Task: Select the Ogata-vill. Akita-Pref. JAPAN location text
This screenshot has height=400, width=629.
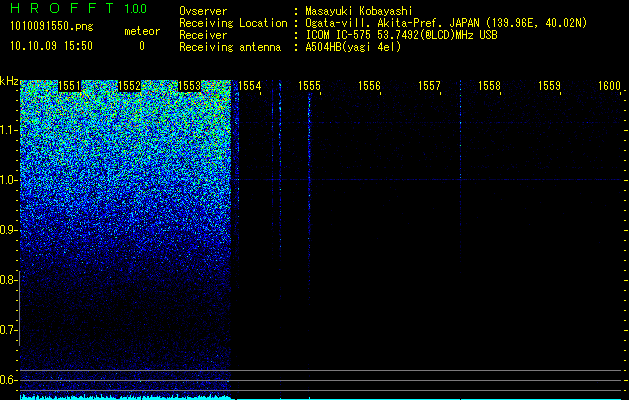Action: [x=446, y=23]
